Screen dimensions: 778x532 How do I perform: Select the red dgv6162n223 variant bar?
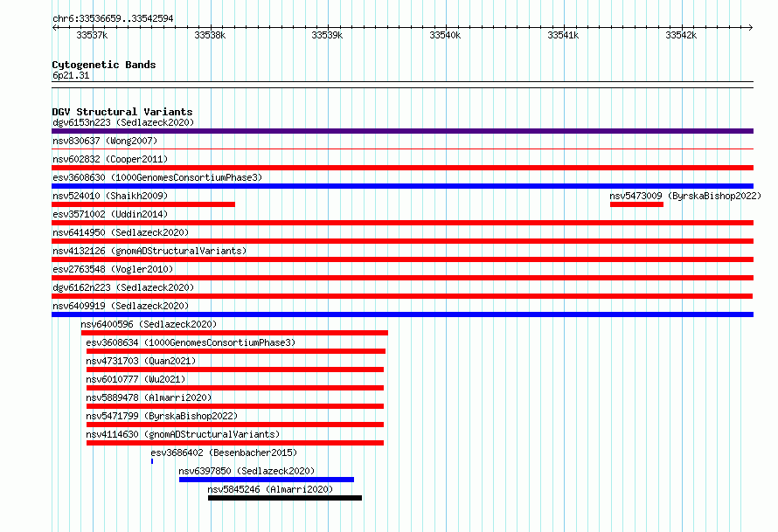pyautogui.click(x=402, y=296)
